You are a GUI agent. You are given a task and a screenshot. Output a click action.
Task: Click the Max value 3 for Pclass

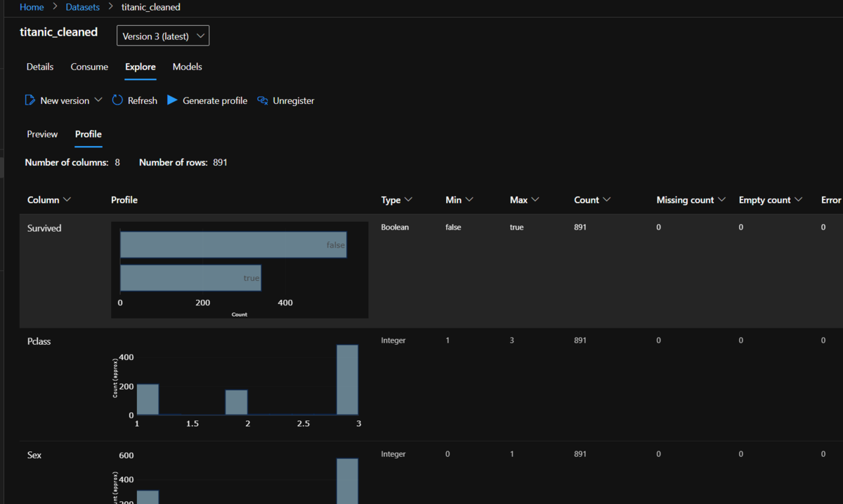(512, 340)
